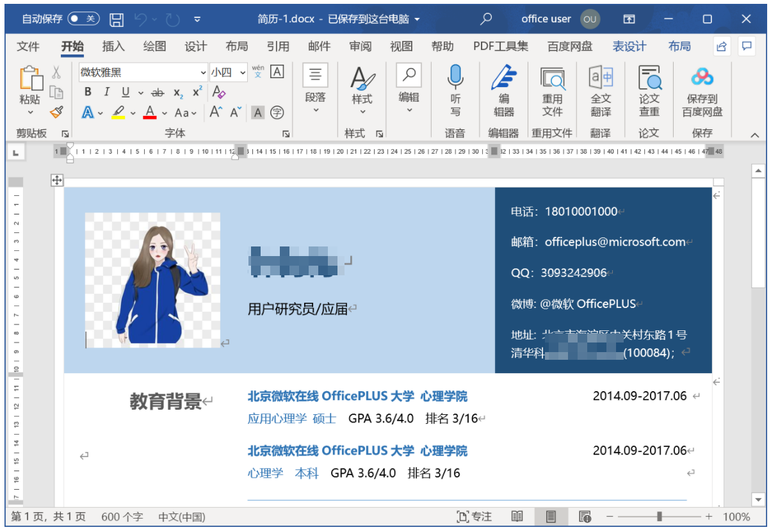Enable italic formatting

(x=106, y=92)
